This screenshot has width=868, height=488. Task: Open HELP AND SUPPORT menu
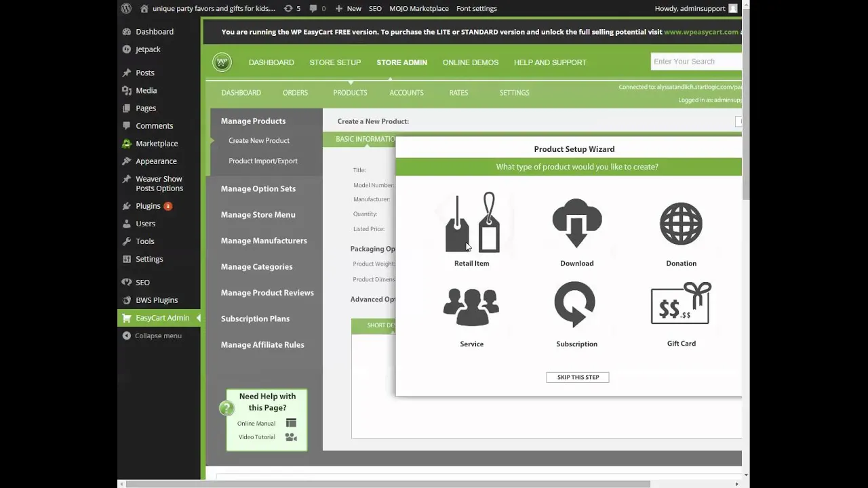click(x=550, y=62)
